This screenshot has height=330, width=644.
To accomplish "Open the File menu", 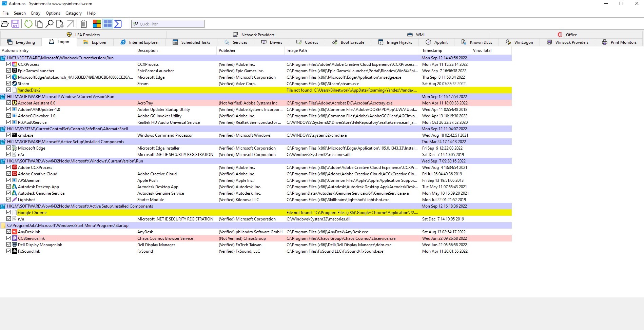I will pyautogui.click(x=5, y=13).
